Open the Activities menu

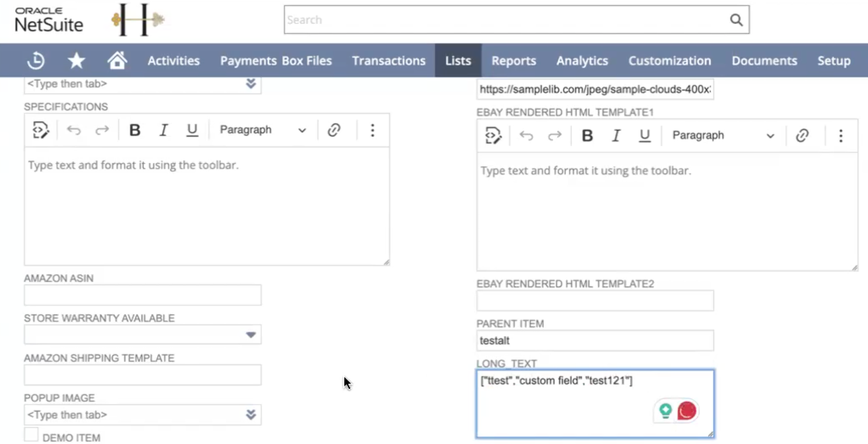(x=174, y=60)
